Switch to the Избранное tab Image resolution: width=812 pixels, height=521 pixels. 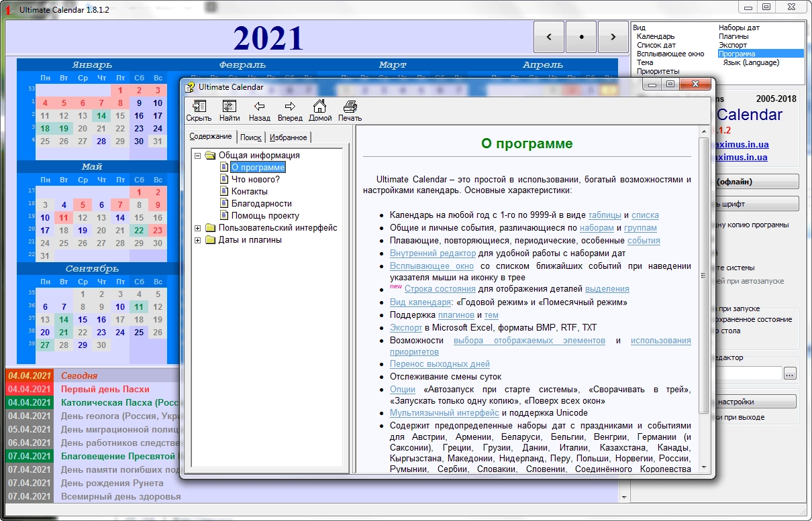(289, 137)
